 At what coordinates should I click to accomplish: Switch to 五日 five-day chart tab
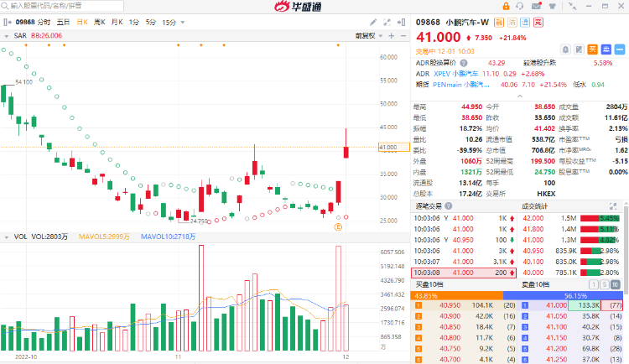[x=63, y=23]
